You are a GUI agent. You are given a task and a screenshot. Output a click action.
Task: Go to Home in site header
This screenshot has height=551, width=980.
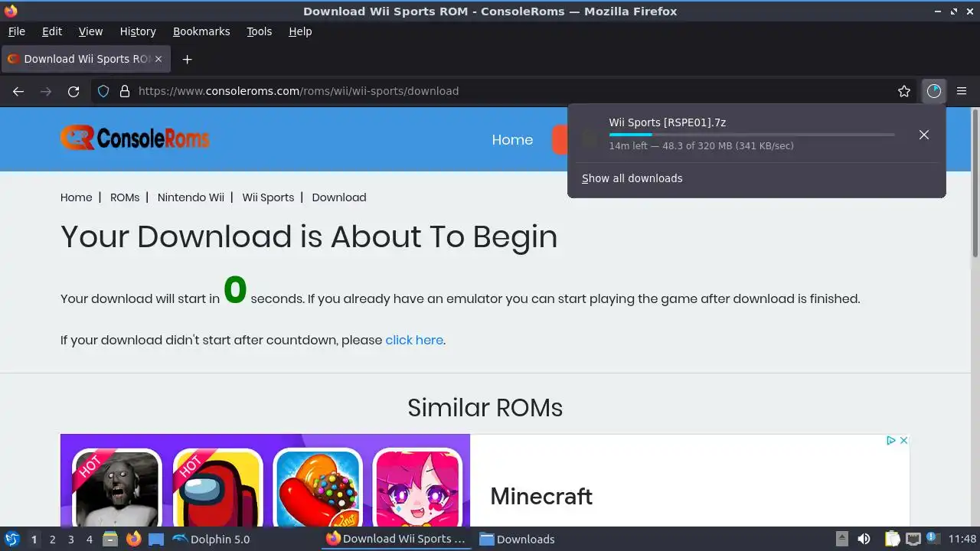[512, 140]
